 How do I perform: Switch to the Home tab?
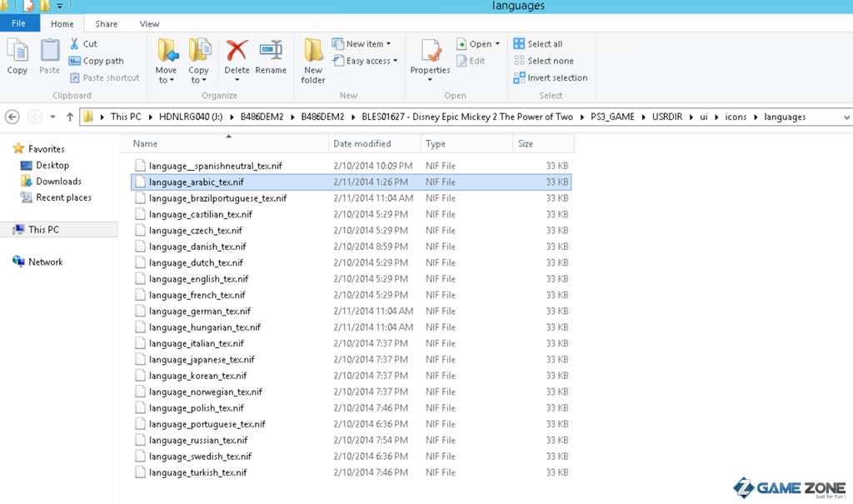62,24
